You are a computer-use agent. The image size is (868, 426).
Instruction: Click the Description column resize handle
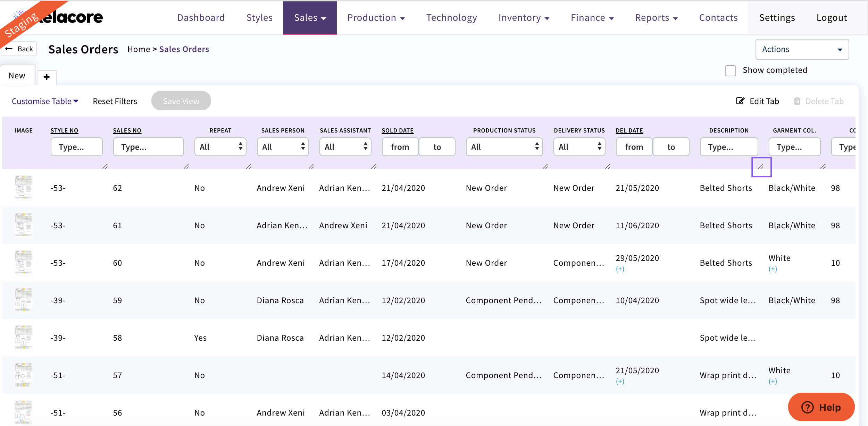761,167
